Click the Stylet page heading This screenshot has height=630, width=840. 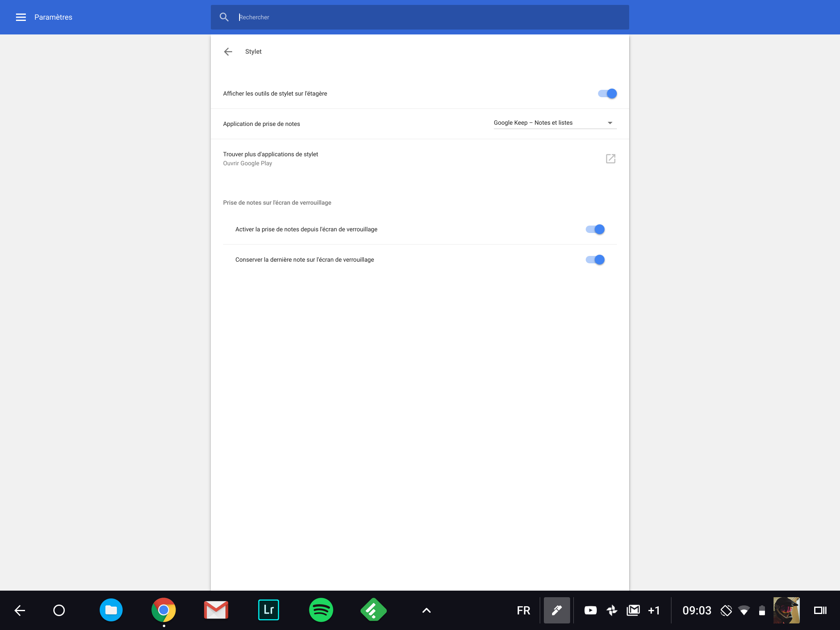tap(253, 52)
